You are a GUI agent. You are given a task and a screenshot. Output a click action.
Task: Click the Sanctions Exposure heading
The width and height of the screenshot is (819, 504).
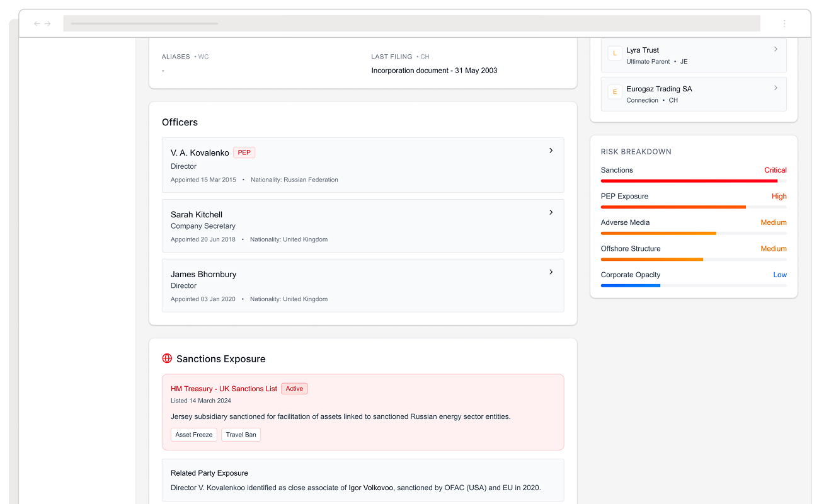(x=220, y=359)
